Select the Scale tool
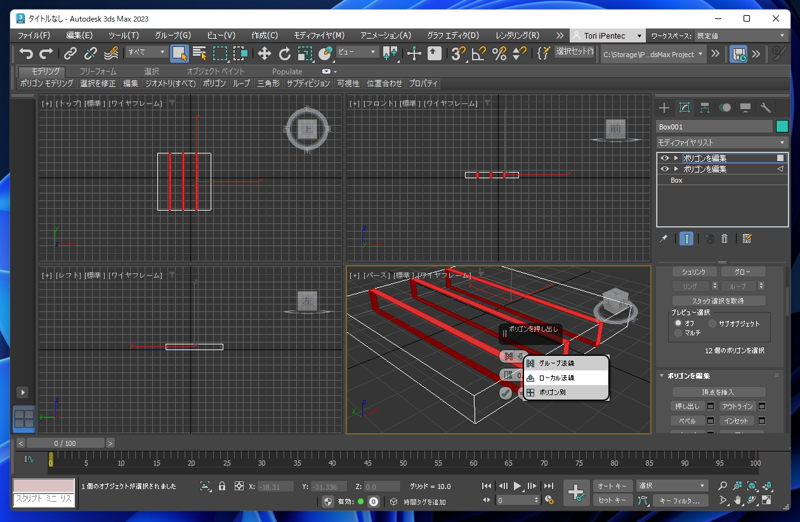800x522 pixels. (x=305, y=53)
